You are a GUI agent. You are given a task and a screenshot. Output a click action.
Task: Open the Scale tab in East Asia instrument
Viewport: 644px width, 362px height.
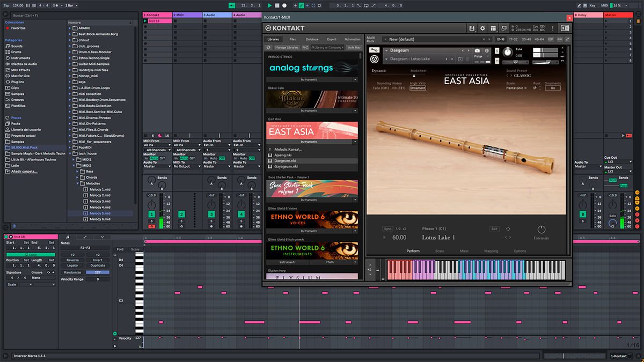pos(440,251)
